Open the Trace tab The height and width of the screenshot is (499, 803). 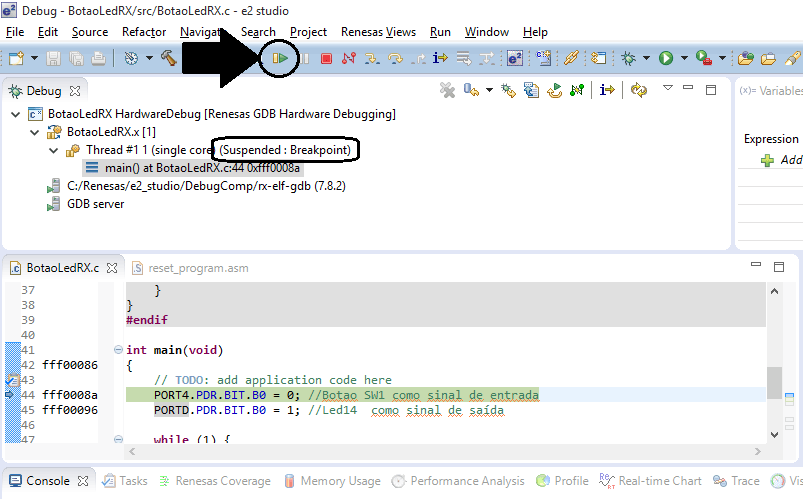point(736,481)
